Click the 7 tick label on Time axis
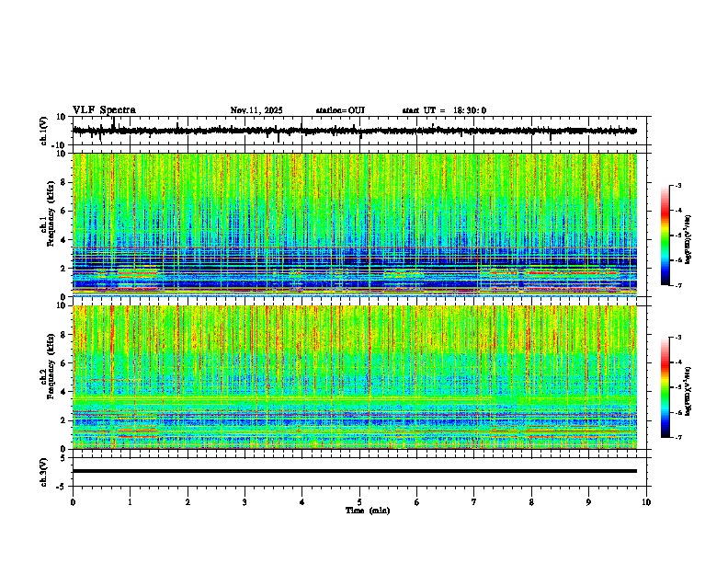This screenshot has height=563, width=728. click(474, 502)
